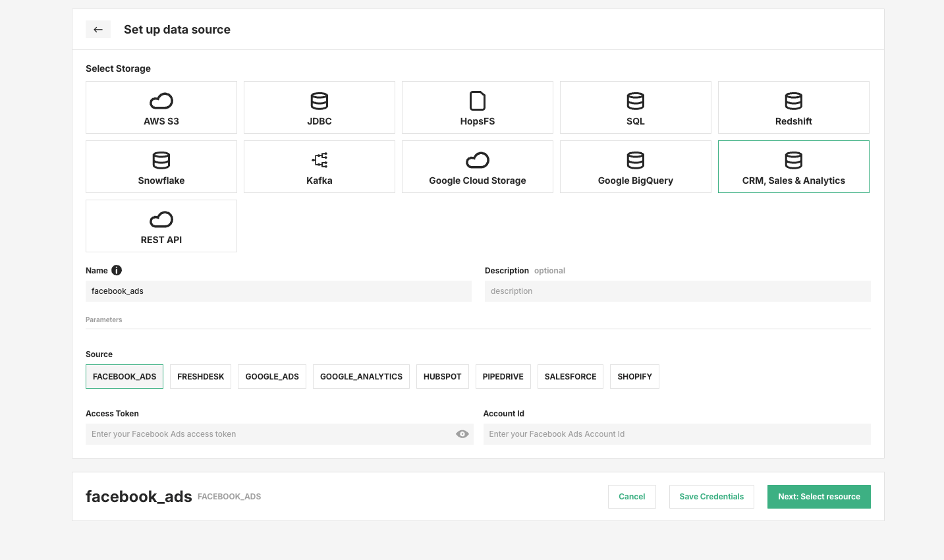The image size is (944, 560).
Task: Click the Account Id input field
Action: (677, 434)
